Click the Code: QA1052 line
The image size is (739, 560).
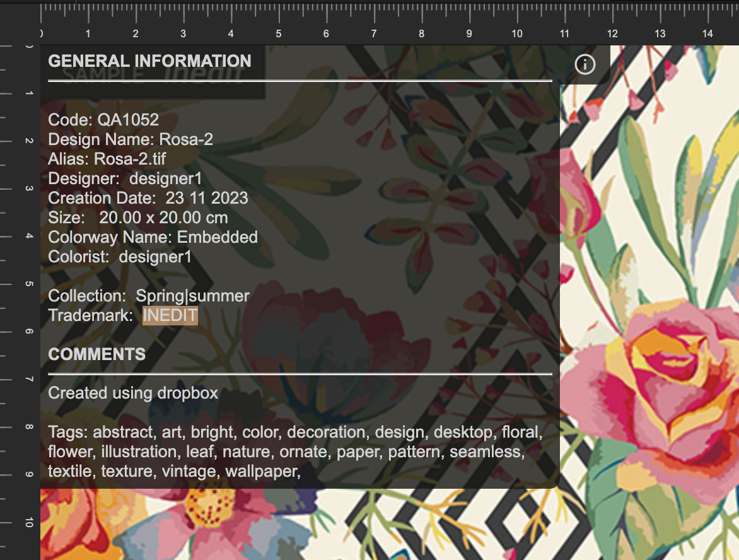tap(103, 120)
